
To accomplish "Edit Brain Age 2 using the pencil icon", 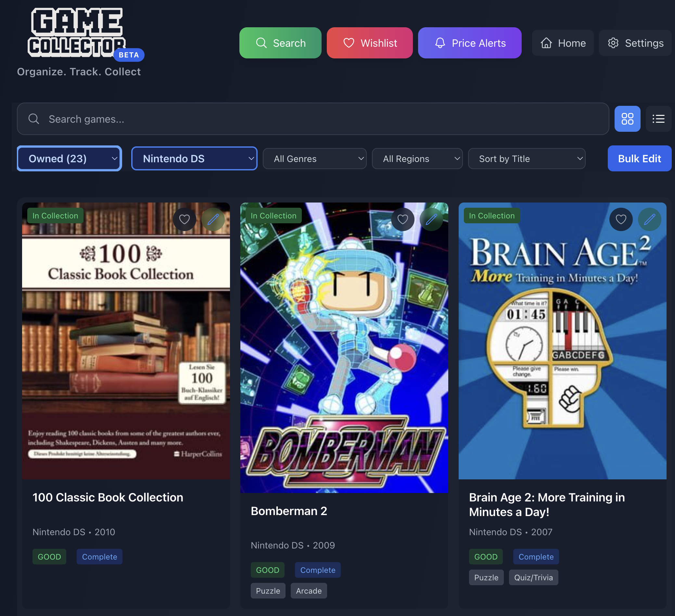I will tap(650, 219).
